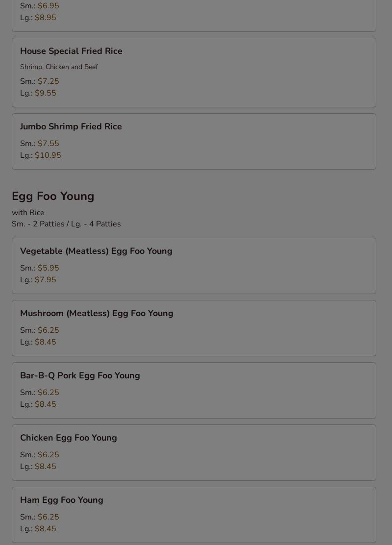Click large $7.95 Vegetable Egg Foo Young price
This screenshot has width=392, height=545.
[45, 279]
